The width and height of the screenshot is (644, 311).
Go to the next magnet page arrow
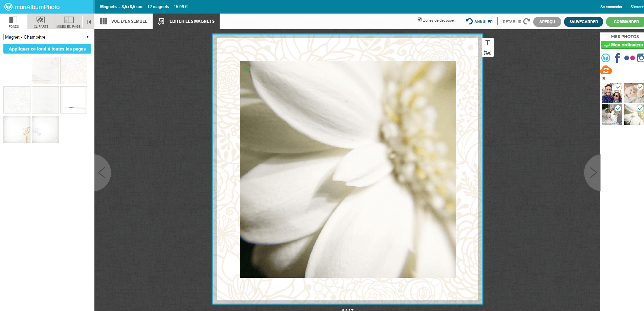coord(593,172)
